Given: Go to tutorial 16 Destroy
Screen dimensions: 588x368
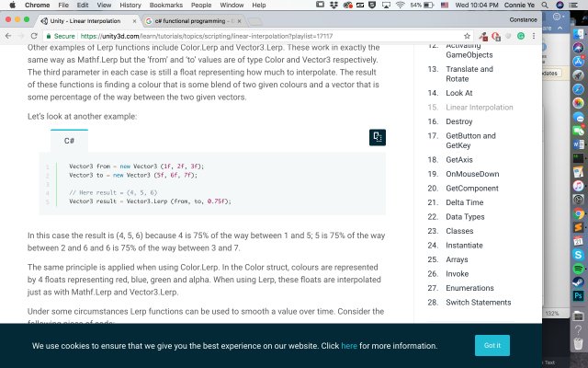Looking at the screenshot, I should pyautogui.click(x=459, y=121).
